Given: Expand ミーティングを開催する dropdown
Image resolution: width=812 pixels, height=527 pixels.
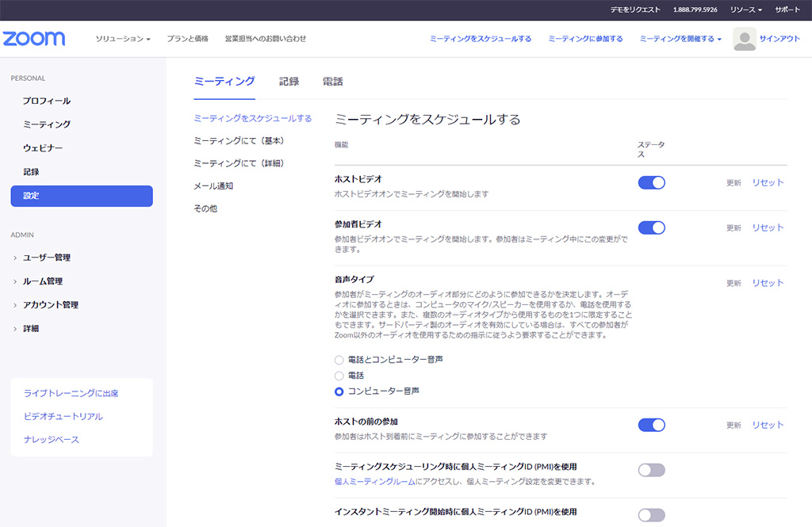Looking at the screenshot, I should [x=680, y=39].
